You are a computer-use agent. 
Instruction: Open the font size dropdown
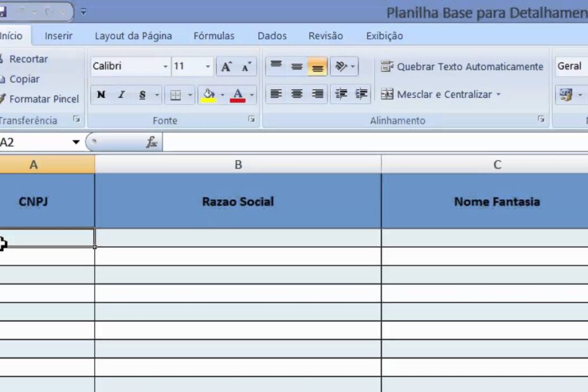pyautogui.click(x=209, y=66)
